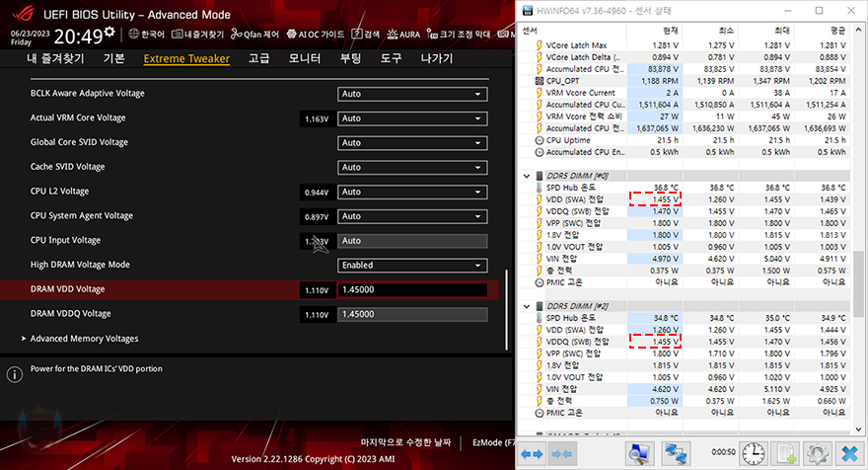
Task: Open HWiNFO sensor settings gear icon
Action: click(x=817, y=454)
